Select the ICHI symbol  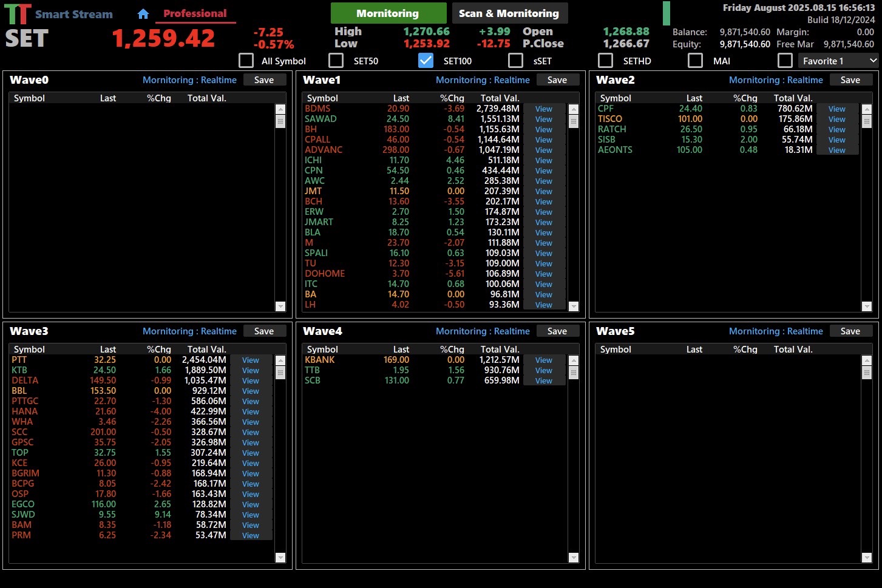[313, 160]
